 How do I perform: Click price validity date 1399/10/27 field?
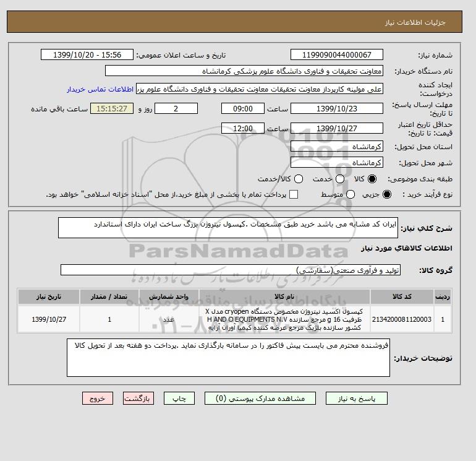coord(337,128)
